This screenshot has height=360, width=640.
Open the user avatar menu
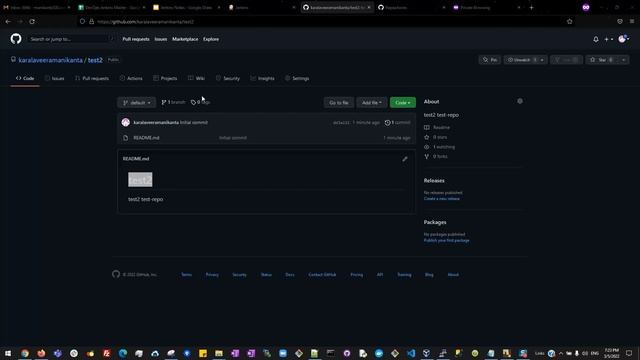pyautogui.click(x=624, y=39)
